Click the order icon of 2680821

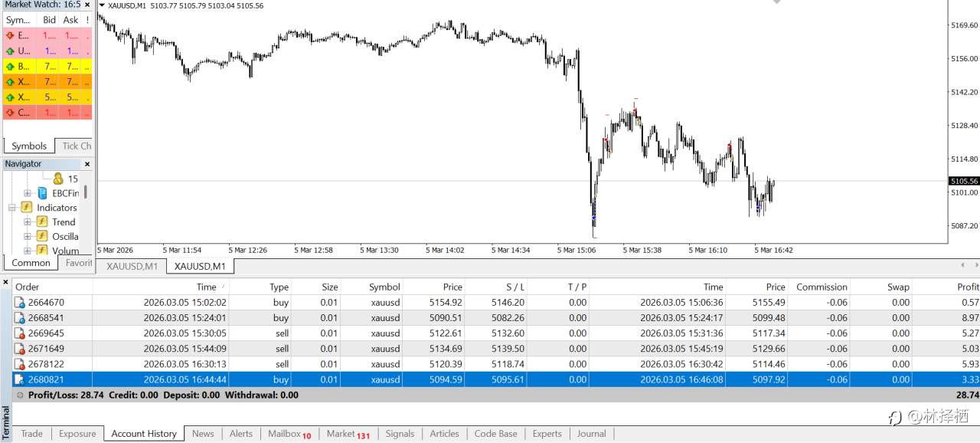[x=20, y=379]
